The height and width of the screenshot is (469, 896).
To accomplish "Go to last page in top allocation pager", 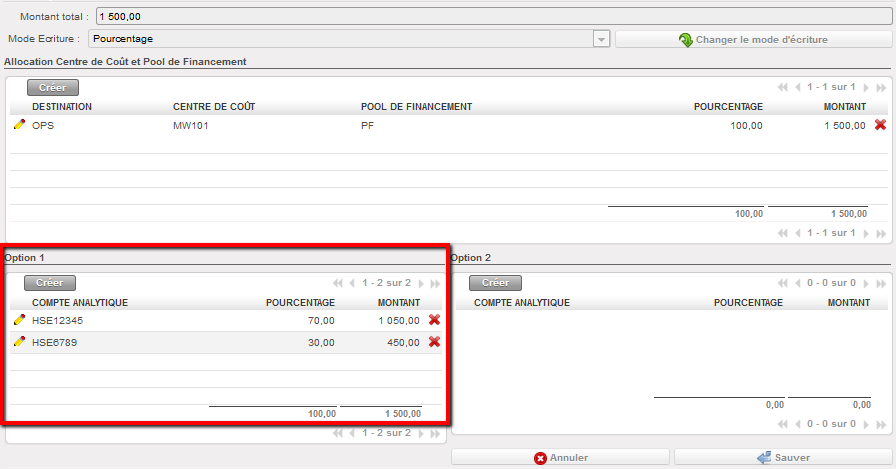I will 881,87.
